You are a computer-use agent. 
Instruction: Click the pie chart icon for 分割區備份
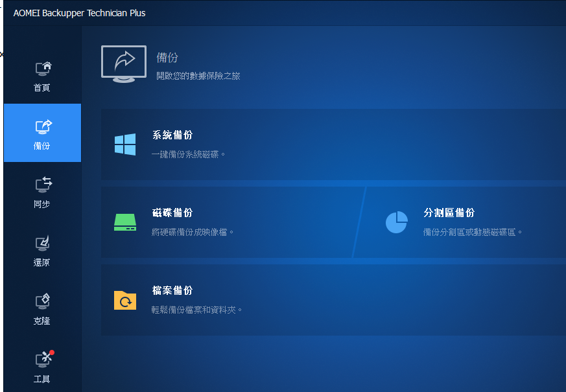click(x=397, y=222)
